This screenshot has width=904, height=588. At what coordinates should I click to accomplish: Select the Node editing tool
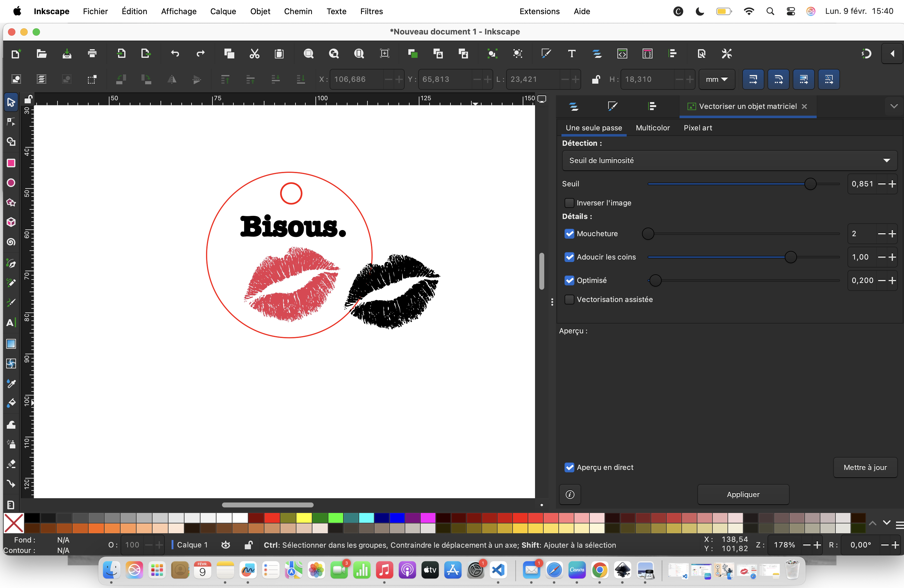point(11,122)
